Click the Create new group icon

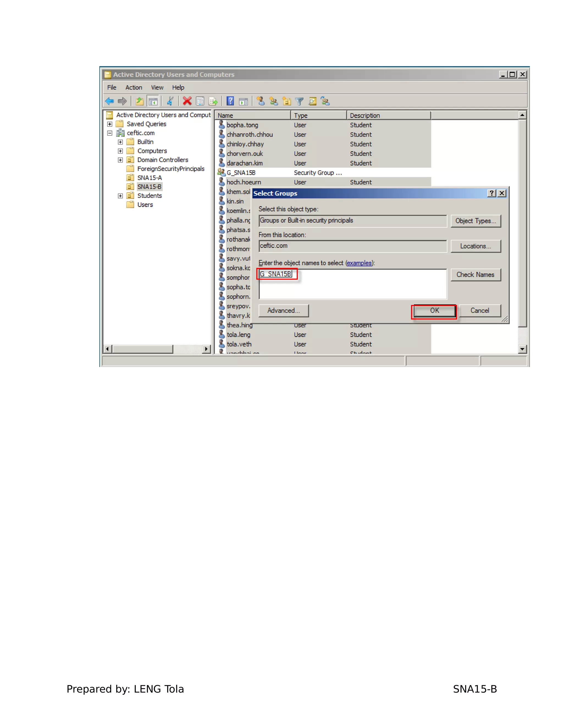pyautogui.click(x=274, y=101)
